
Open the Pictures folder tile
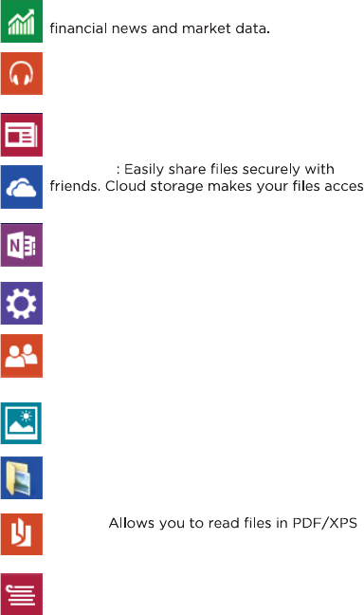click(x=22, y=477)
